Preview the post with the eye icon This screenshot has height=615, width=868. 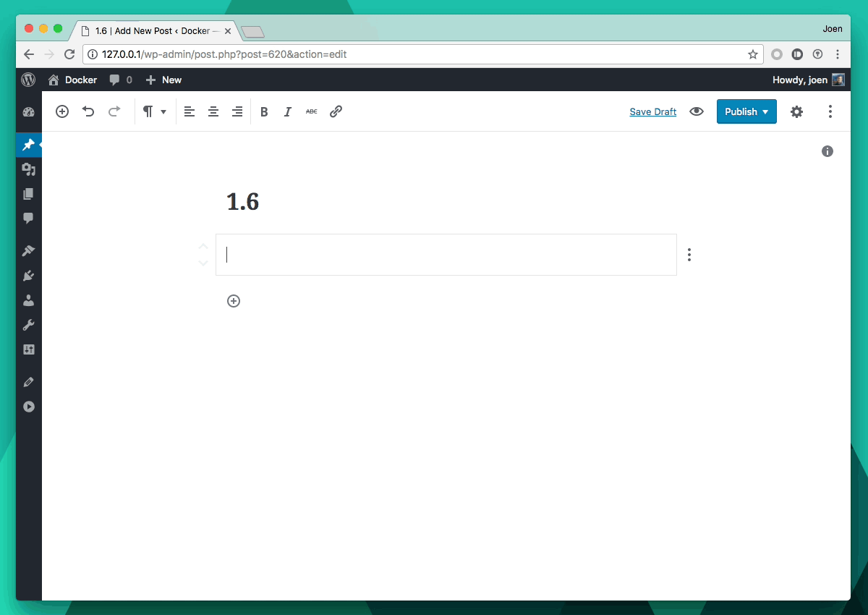pos(697,111)
